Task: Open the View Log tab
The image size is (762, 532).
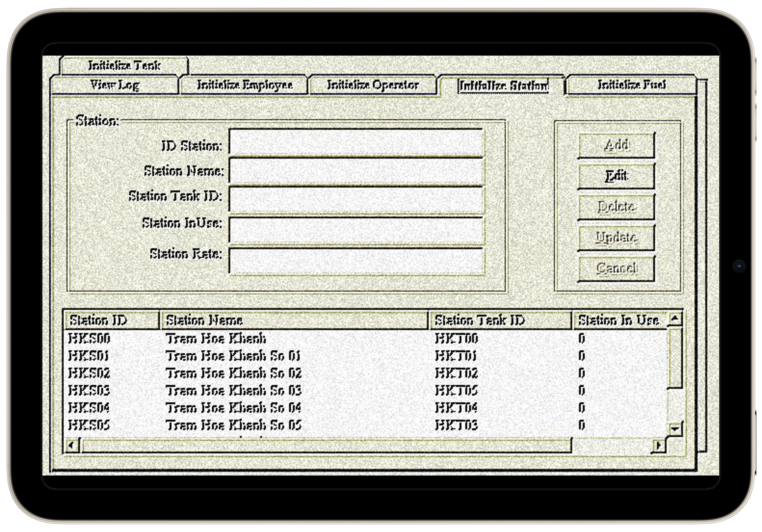Action: pyautogui.click(x=115, y=85)
